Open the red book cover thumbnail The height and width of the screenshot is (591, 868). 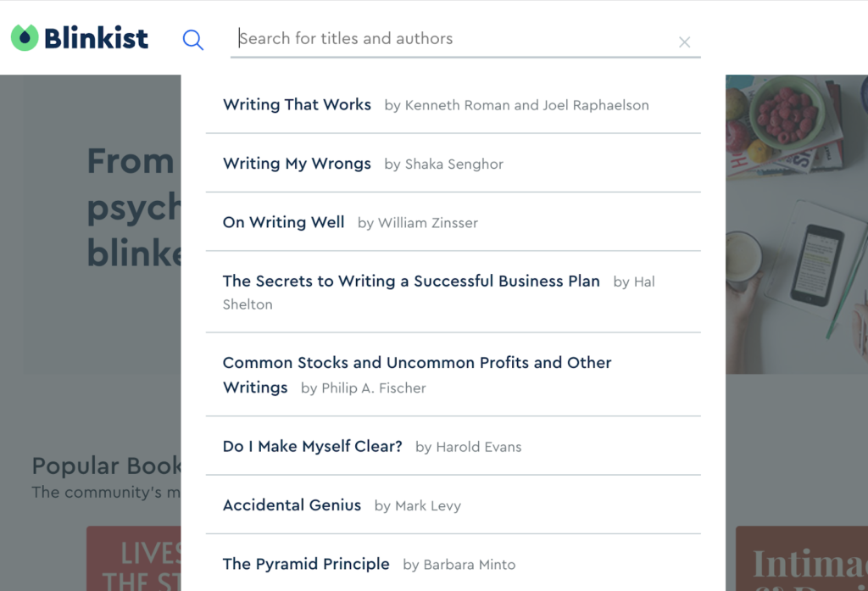click(x=133, y=558)
